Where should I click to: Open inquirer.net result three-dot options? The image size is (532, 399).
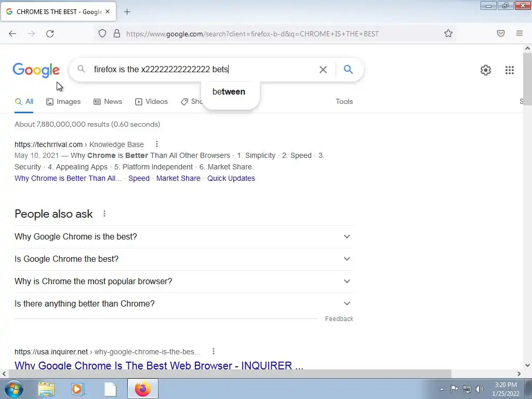(214, 352)
